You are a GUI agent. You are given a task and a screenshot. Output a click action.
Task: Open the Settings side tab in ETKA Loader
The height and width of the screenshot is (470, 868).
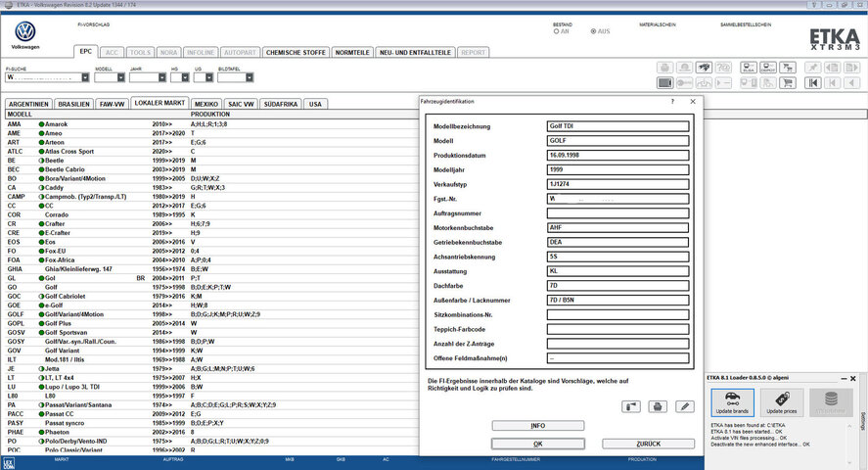(x=862, y=421)
